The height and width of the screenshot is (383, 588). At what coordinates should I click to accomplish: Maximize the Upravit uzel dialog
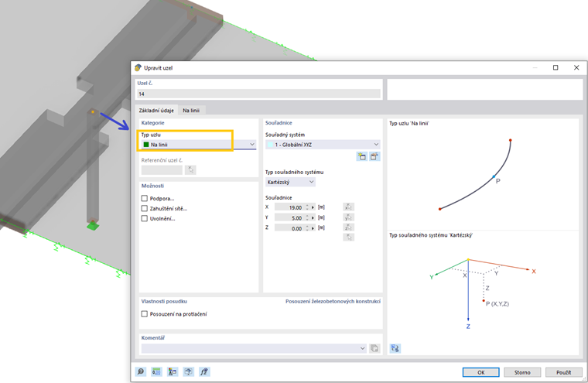[x=556, y=67]
